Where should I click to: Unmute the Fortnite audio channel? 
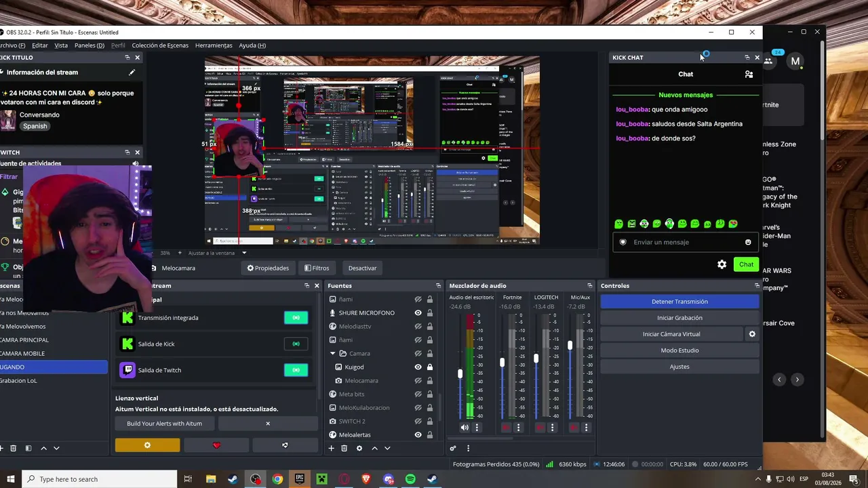click(x=506, y=428)
